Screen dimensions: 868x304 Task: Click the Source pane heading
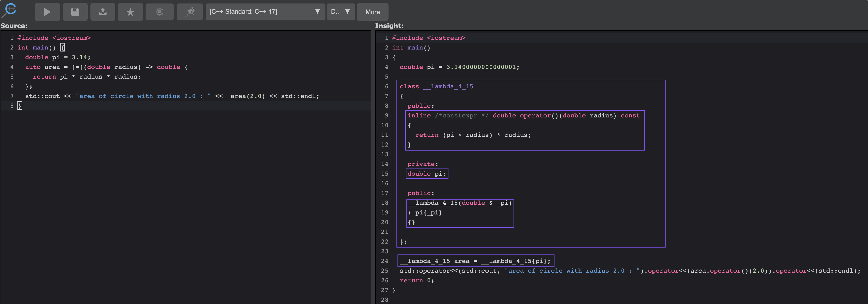point(14,26)
